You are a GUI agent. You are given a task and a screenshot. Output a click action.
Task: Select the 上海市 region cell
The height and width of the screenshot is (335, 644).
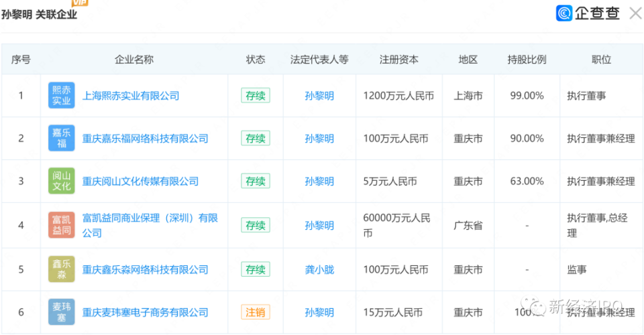[468, 96]
